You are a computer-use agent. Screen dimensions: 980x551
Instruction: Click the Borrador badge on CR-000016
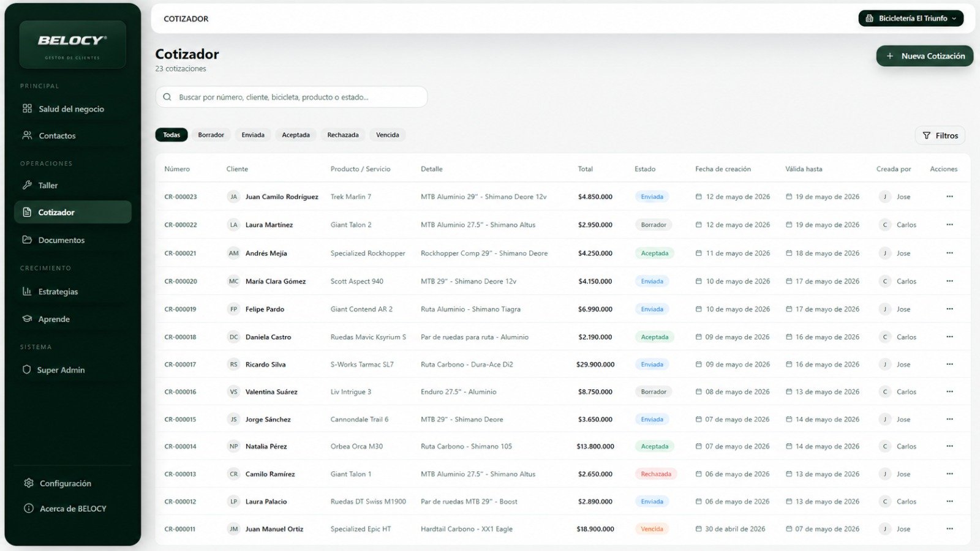point(654,392)
